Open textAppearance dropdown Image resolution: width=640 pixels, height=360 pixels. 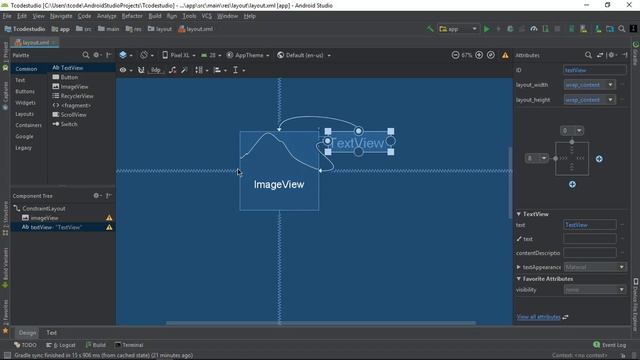pyautogui.click(x=595, y=267)
